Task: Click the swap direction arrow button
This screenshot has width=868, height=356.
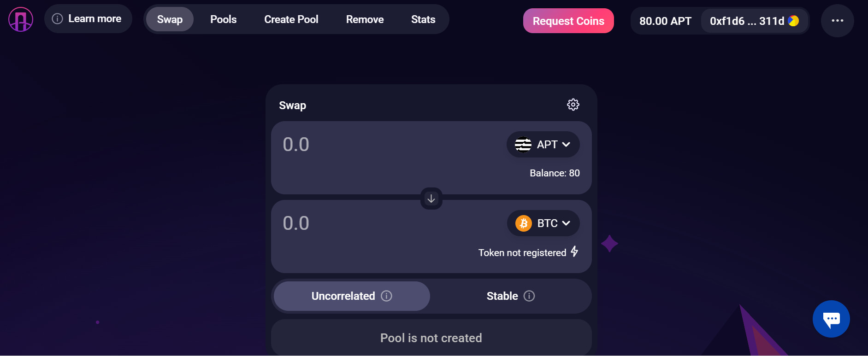Action: (x=431, y=198)
